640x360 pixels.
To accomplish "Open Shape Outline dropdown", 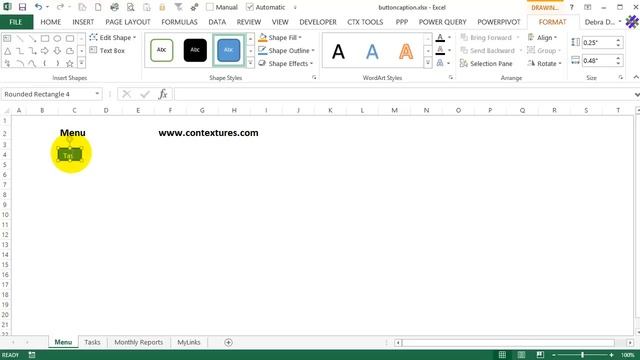I will [287, 51].
